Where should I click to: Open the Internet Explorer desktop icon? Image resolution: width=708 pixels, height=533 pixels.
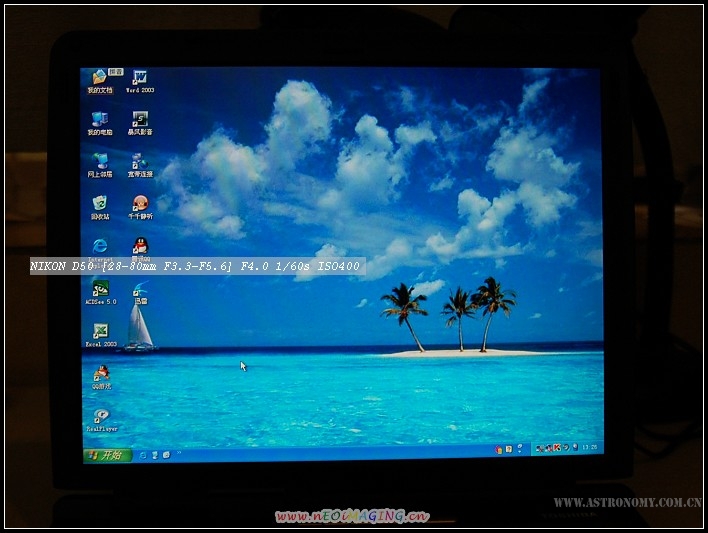(x=100, y=246)
